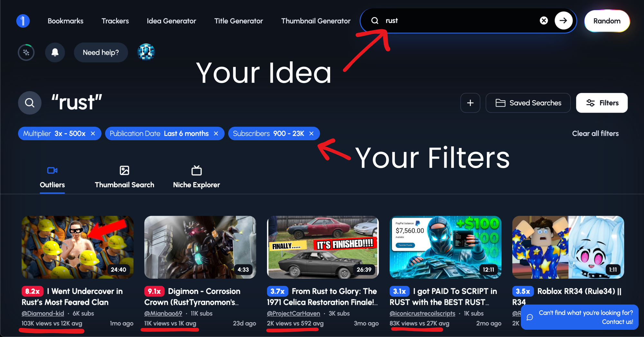Open the pixelated user avatar

tap(146, 52)
